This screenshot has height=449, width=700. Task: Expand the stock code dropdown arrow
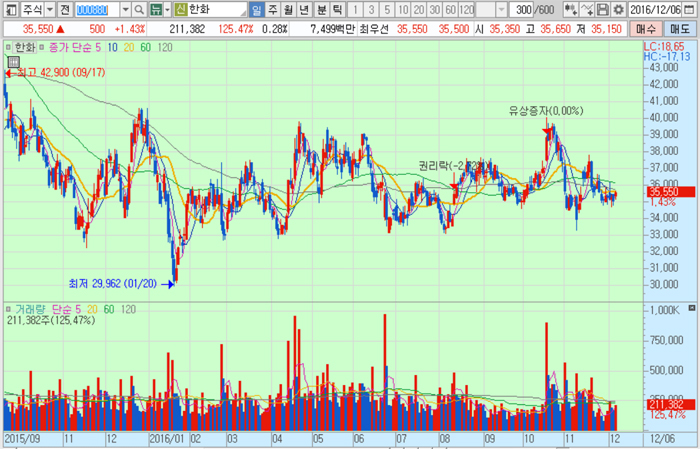click(125, 9)
